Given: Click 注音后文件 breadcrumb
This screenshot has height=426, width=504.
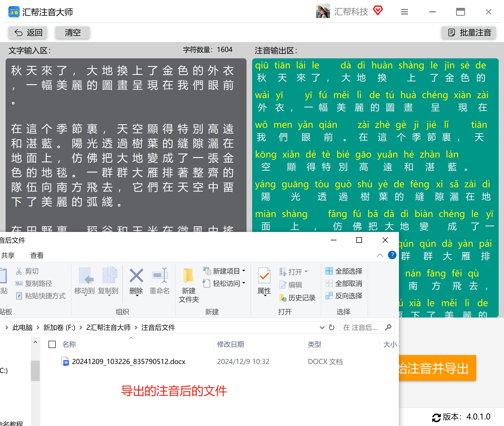Looking at the screenshot, I should (x=158, y=327).
